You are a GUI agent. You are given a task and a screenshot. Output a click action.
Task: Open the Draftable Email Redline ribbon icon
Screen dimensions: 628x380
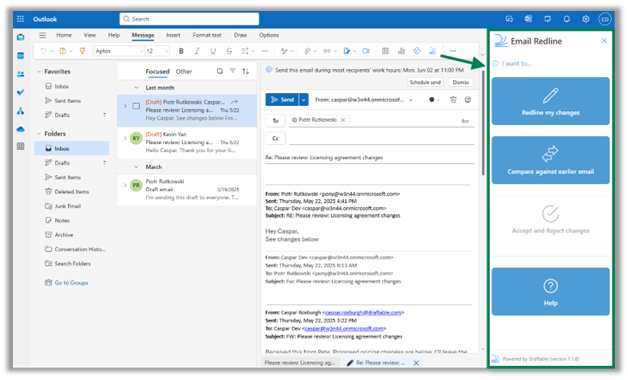[x=433, y=50]
